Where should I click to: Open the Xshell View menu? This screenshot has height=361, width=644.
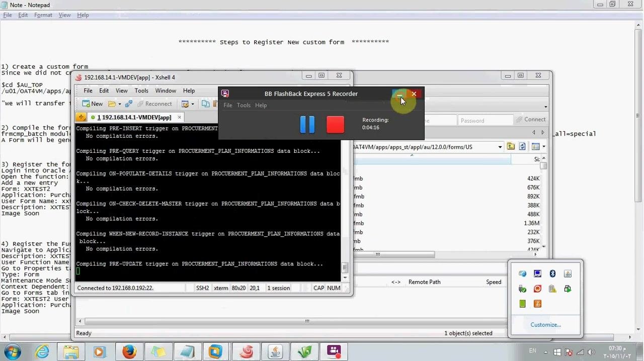[122, 91]
